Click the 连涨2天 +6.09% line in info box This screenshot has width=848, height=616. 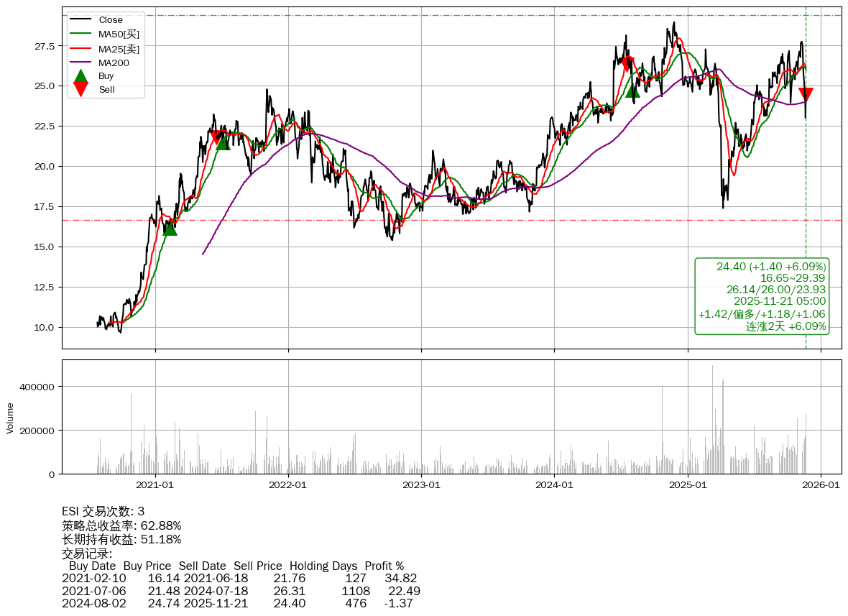(x=785, y=326)
